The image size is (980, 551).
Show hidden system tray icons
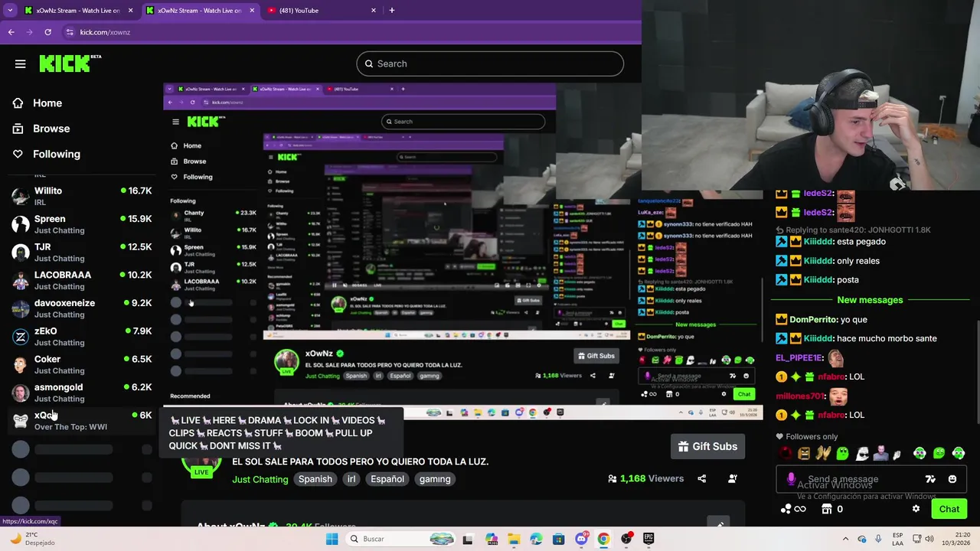[845, 539]
